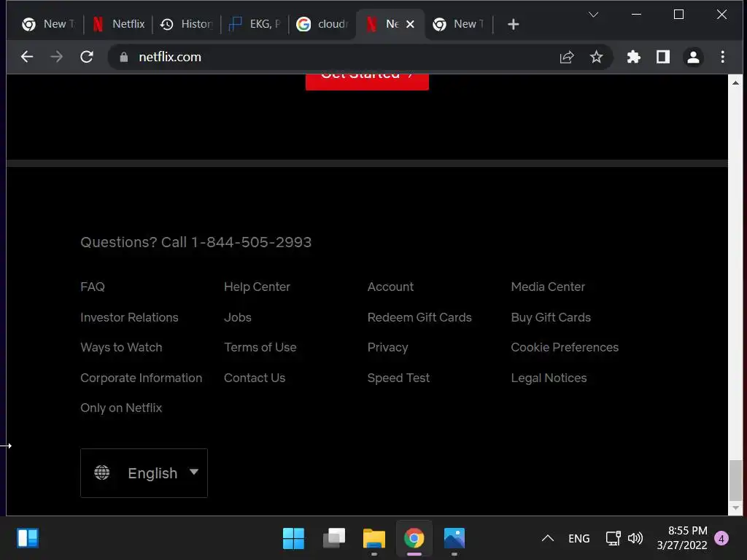747x560 pixels.
Task: Click the red Get Started button
Action: tap(367, 82)
